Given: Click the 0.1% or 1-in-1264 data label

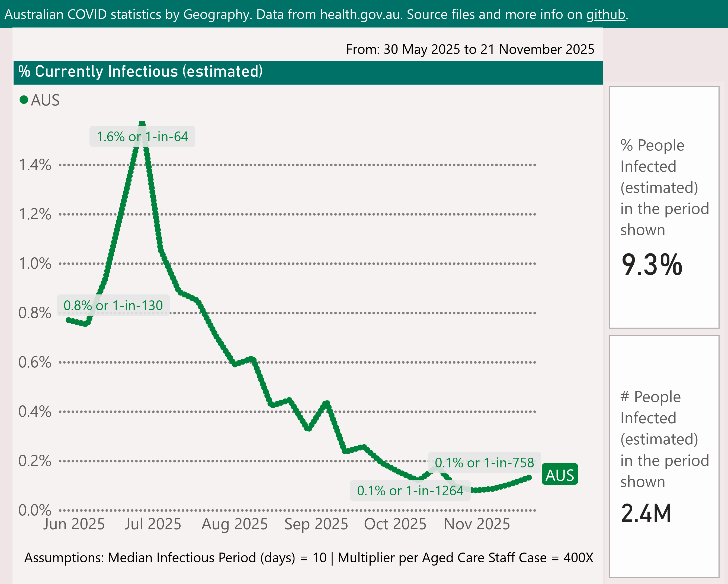Looking at the screenshot, I should coord(410,491).
